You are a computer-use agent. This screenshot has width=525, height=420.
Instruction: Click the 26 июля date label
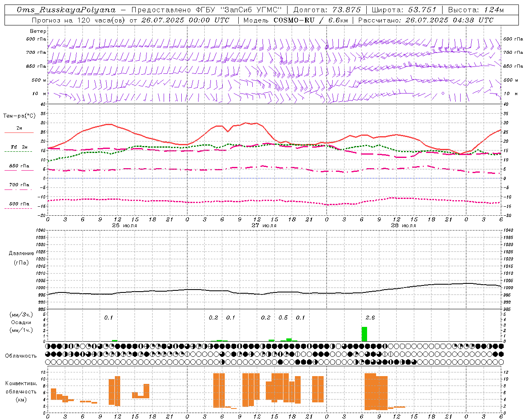click(125, 226)
